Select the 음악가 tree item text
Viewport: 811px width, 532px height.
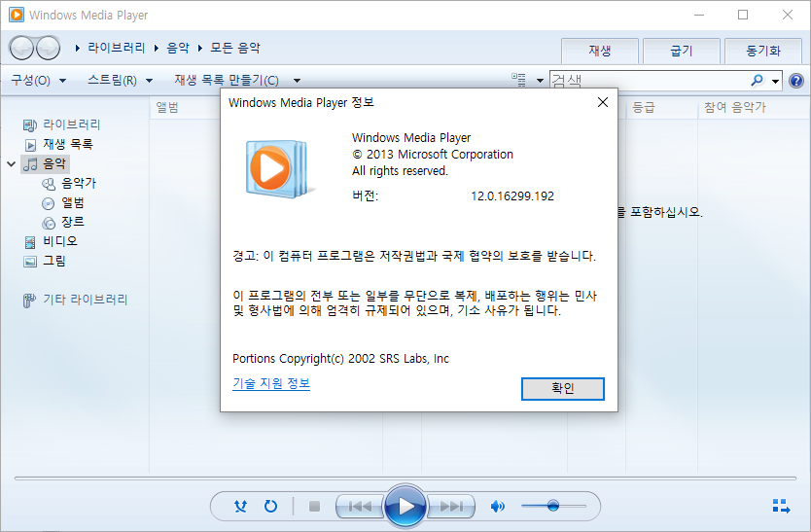[79, 183]
